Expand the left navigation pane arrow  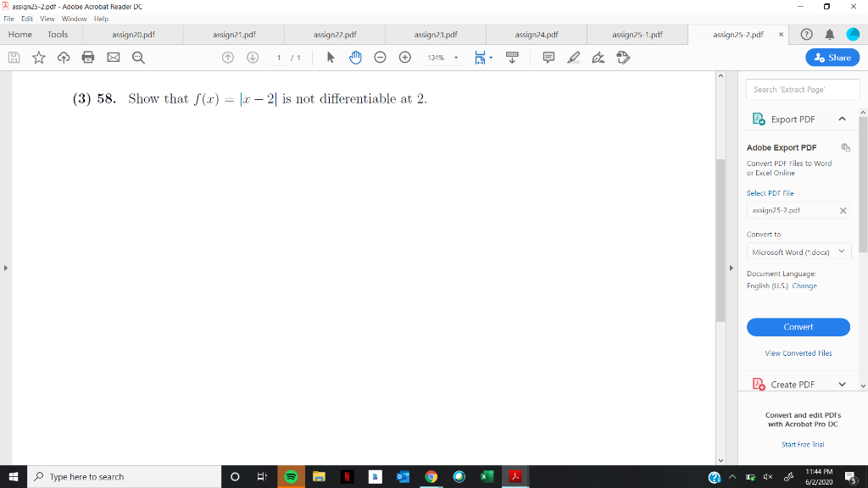[x=6, y=268]
